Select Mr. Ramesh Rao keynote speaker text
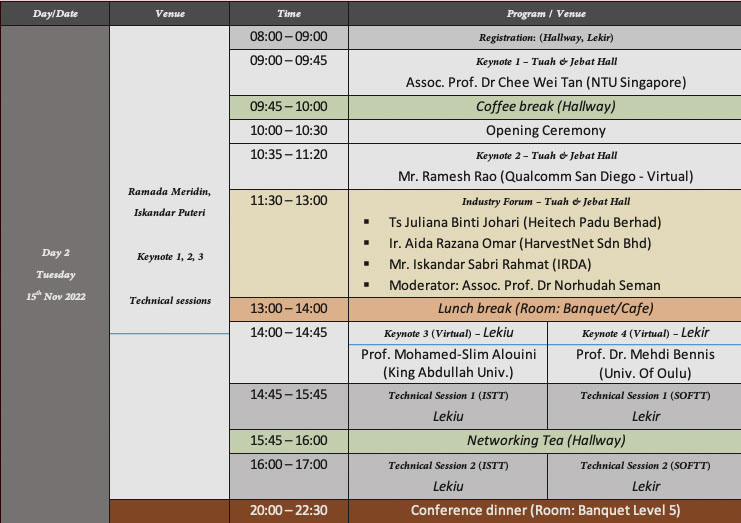 (545, 176)
